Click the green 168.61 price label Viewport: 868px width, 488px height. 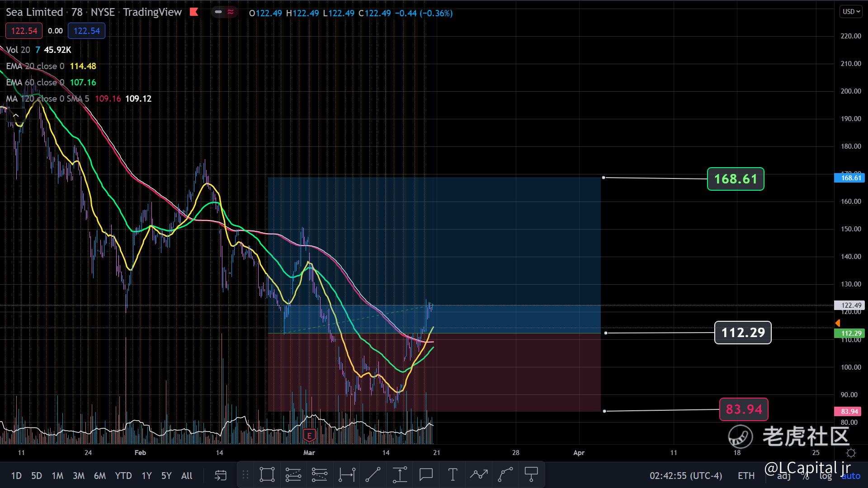(x=735, y=179)
